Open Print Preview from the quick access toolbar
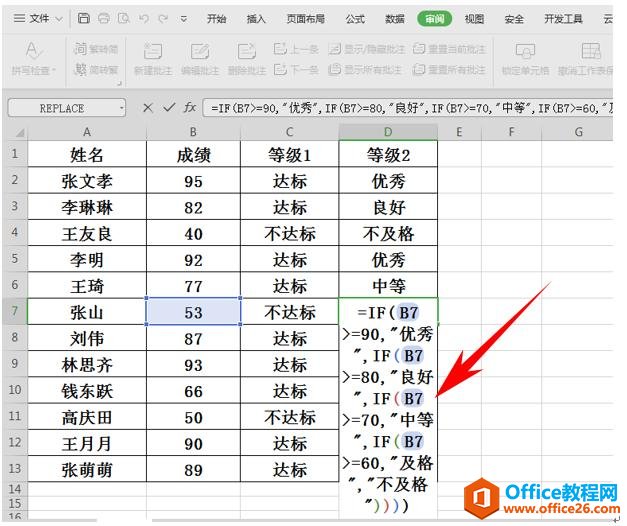The width and height of the screenshot is (627, 526). point(124,18)
